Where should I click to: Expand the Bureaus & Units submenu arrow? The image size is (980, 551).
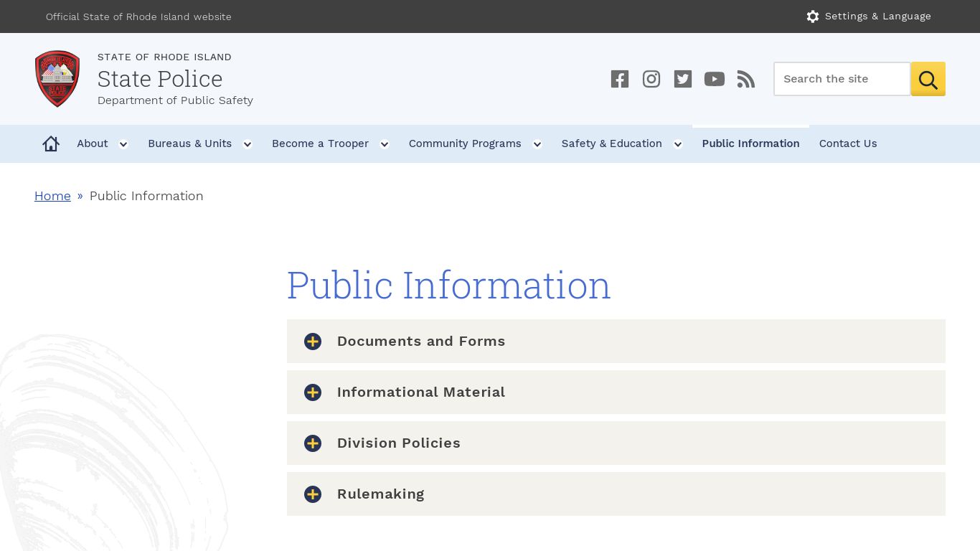[248, 144]
